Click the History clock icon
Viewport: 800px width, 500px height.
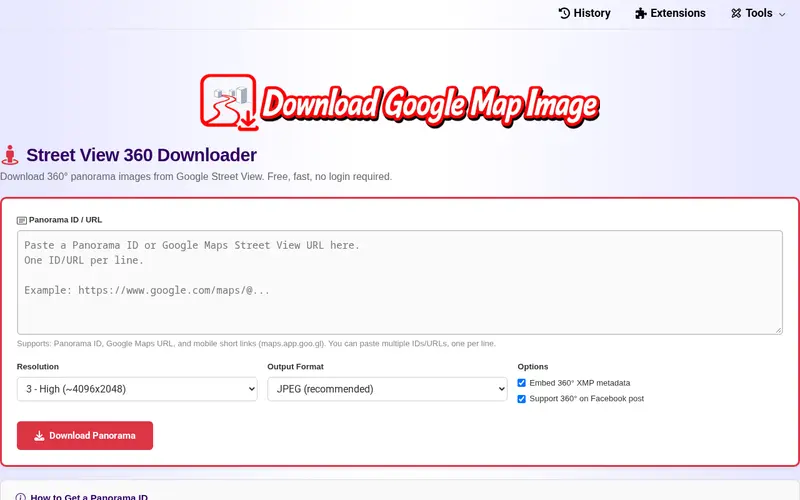pos(564,13)
